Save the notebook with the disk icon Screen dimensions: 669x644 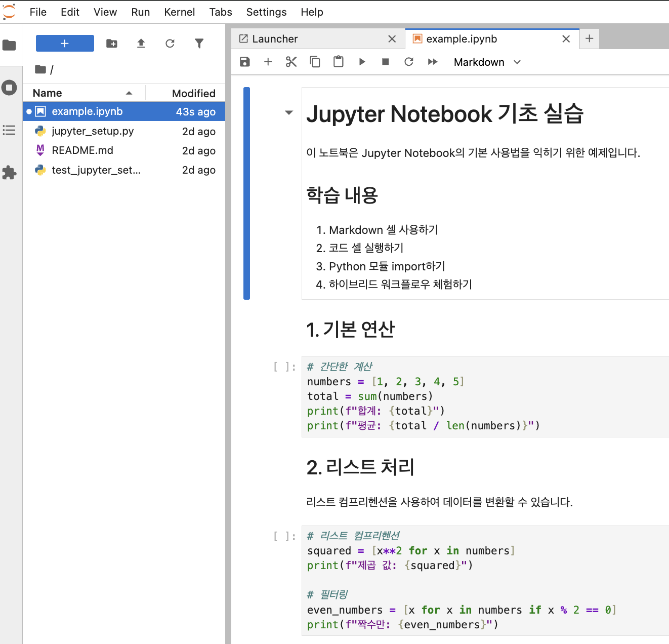[245, 62]
